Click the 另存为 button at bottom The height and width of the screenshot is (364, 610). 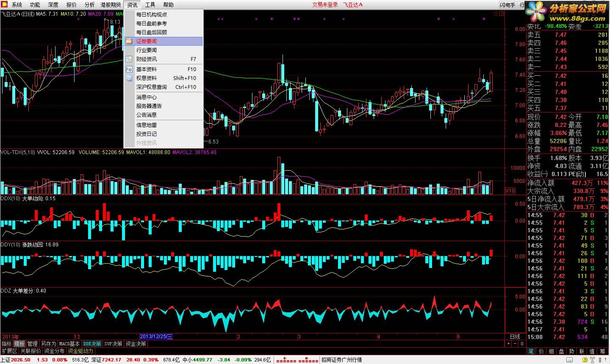pos(48,344)
